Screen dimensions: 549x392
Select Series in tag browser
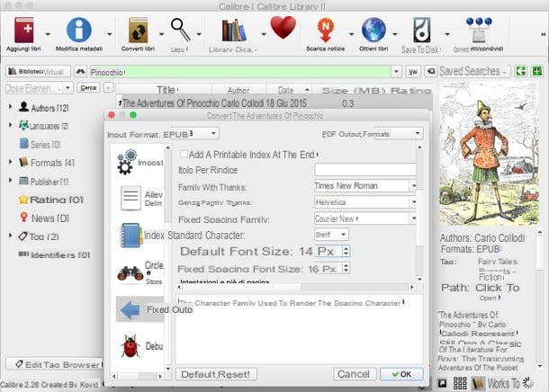40,144
